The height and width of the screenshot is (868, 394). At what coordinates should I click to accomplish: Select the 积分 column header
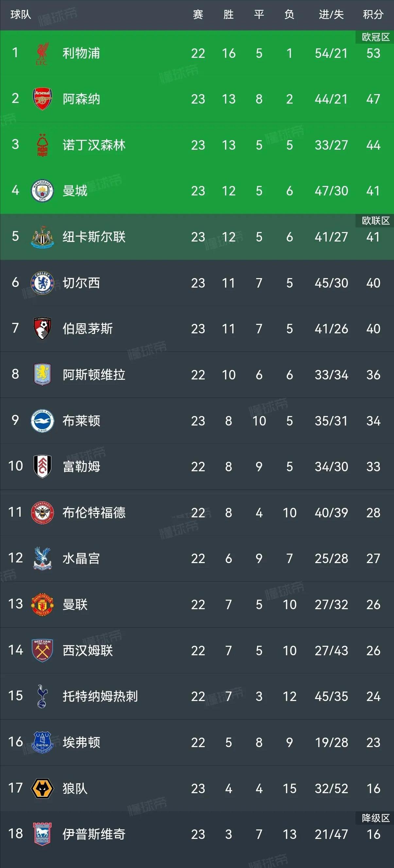click(373, 14)
